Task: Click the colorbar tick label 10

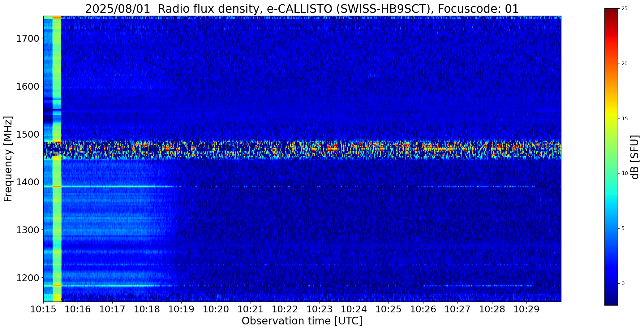Action: 624,174
